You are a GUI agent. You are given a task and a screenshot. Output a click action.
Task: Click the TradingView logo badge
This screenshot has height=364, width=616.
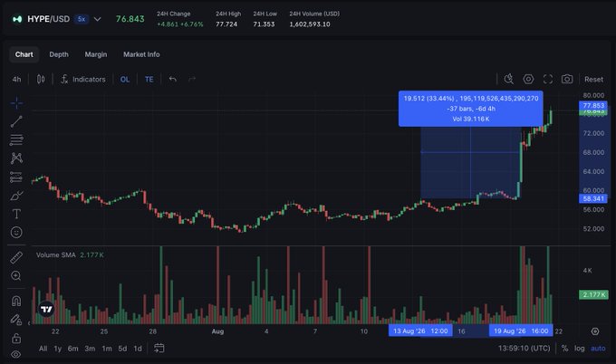coord(46,310)
